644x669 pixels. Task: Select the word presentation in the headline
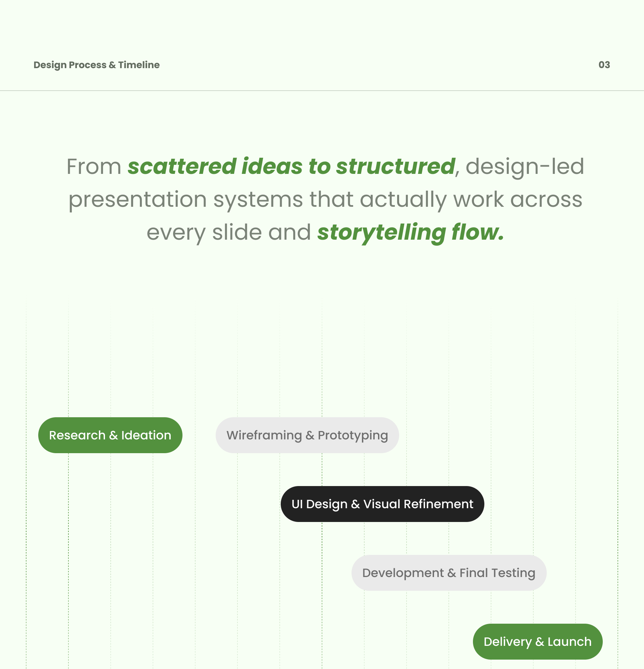pos(138,200)
